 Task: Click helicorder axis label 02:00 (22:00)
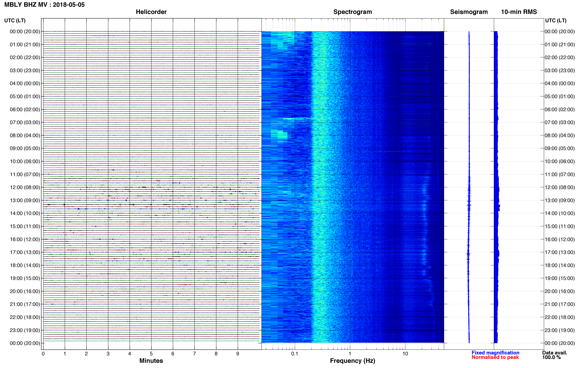coord(25,57)
